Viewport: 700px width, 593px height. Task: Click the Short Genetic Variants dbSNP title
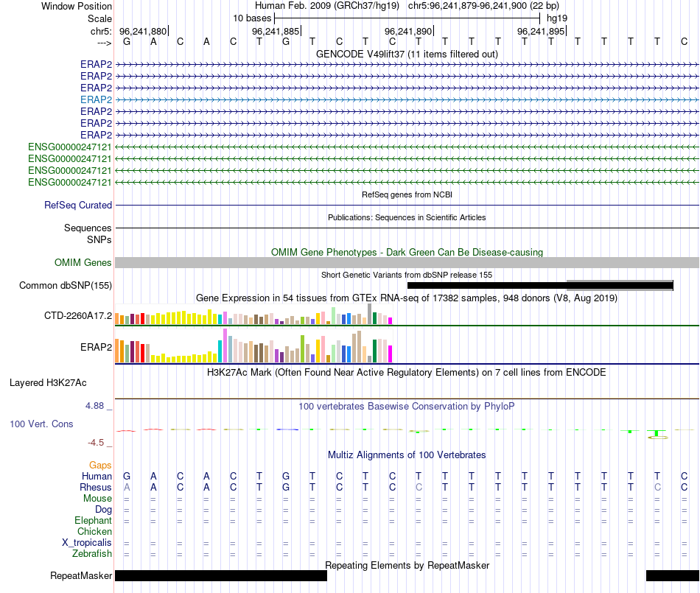pyautogui.click(x=407, y=276)
